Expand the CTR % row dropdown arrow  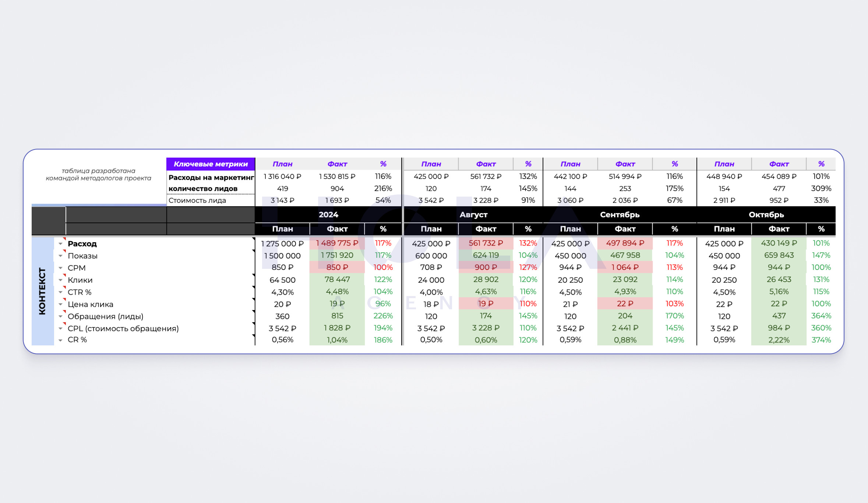tap(60, 292)
